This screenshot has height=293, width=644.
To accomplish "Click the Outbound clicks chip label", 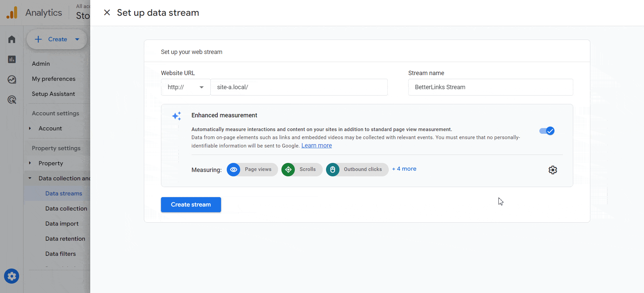I will coord(363,169).
